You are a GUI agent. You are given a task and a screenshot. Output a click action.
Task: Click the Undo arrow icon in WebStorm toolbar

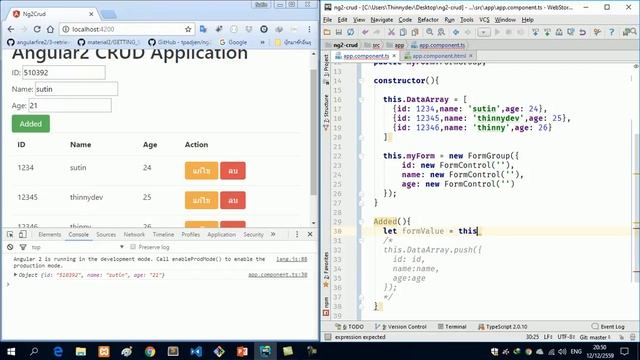365,32
